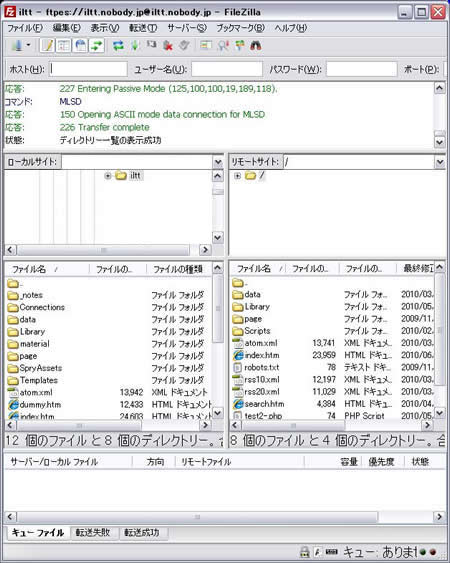Toggle the remote directory tree view
This screenshot has height=563, width=450.
[x=80, y=46]
